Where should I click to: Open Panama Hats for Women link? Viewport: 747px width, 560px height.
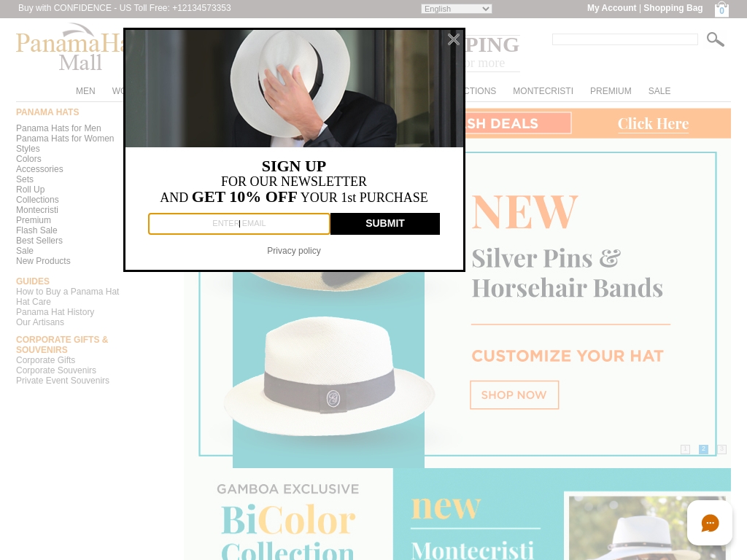pos(65,139)
